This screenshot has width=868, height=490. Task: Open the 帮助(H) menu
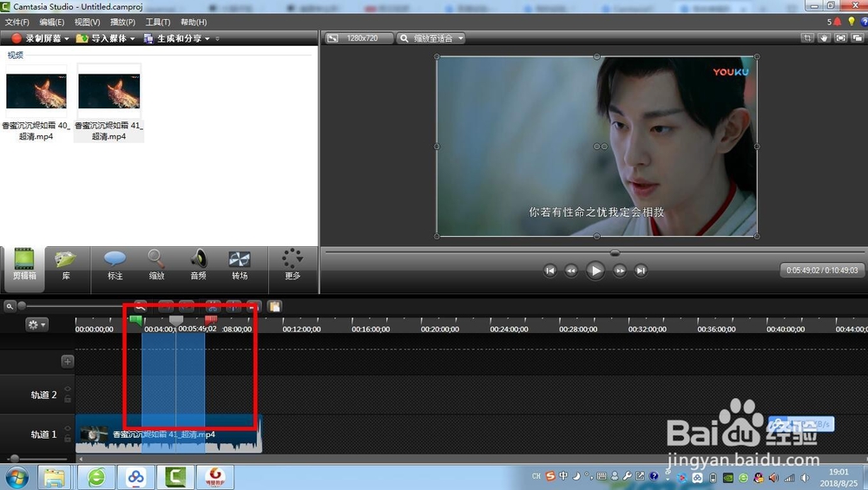pos(194,23)
